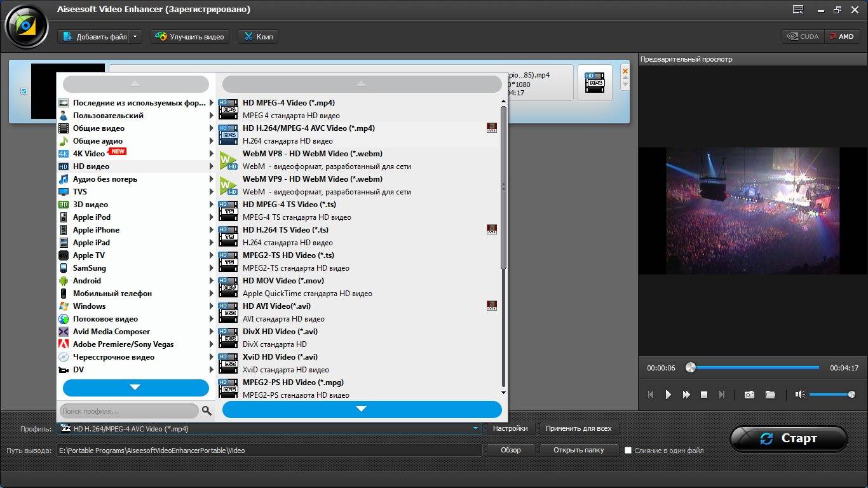Click the AMD acceleration icon
This screenshot has height=488, width=868.
(x=842, y=36)
